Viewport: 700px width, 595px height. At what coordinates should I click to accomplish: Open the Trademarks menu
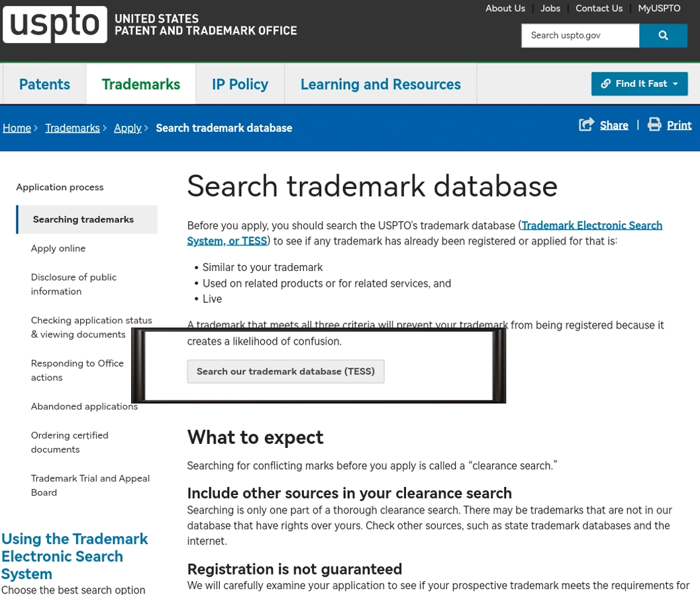[x=141, y=84]
